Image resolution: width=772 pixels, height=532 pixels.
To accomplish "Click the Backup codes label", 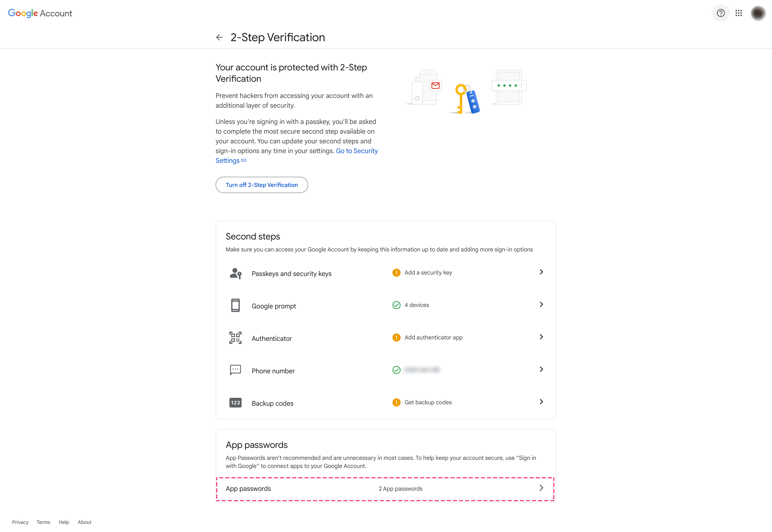I will 272,403.
